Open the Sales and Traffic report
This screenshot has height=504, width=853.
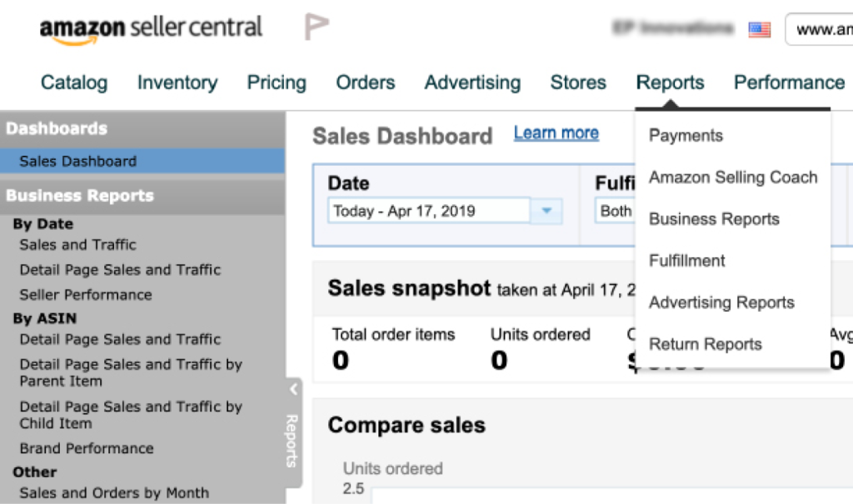point(77,244)
